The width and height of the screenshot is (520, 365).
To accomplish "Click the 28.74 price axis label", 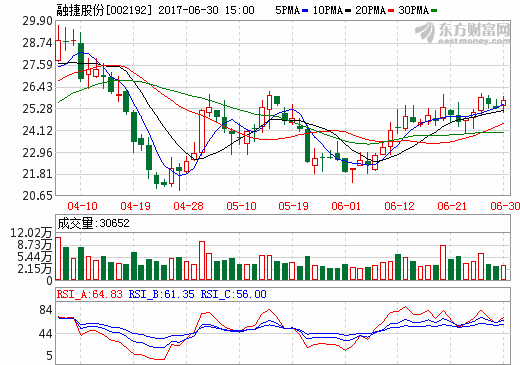I will pos(37,43).
